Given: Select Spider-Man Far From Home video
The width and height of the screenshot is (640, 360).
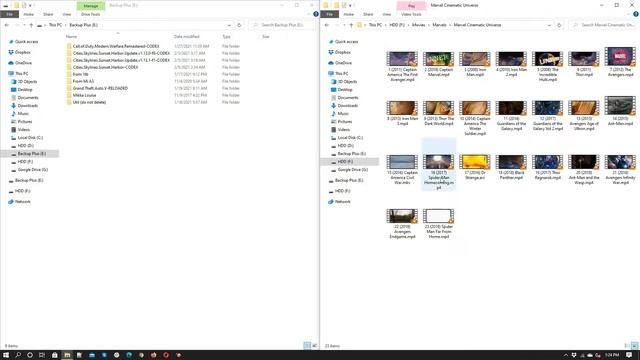Looking at the screenshot, I should [x=439, y=224].
